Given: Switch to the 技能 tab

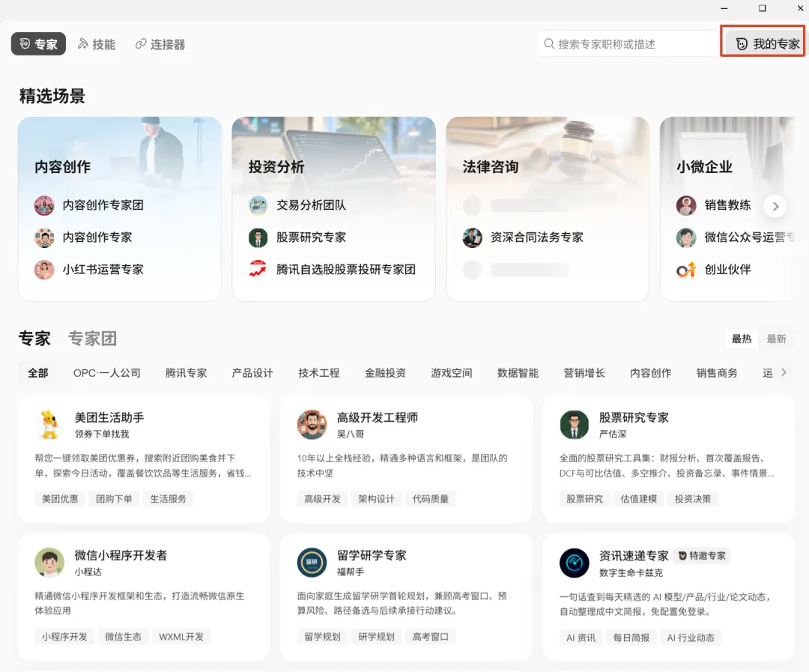Looking at the screenshot, I should pos(97,44).
